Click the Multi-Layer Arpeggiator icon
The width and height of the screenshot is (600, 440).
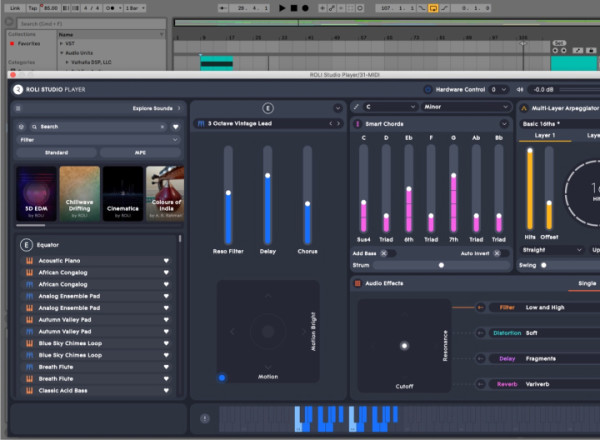click(x=524, y=108)
